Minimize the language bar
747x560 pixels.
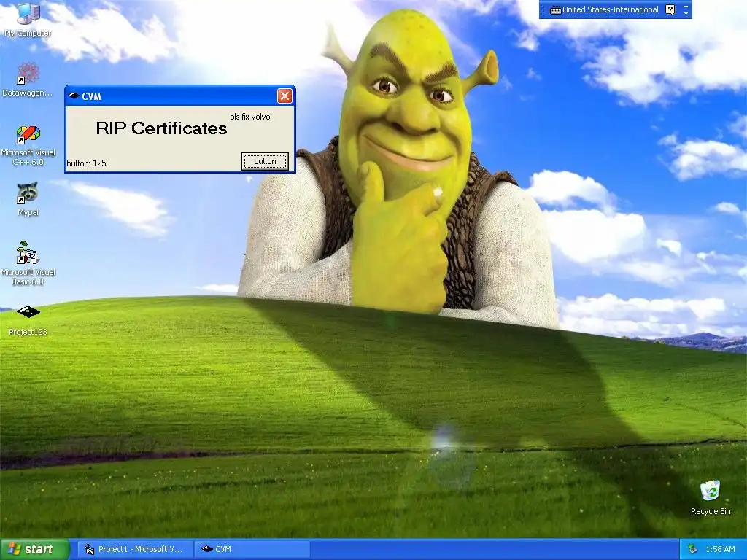click(686, 6)
